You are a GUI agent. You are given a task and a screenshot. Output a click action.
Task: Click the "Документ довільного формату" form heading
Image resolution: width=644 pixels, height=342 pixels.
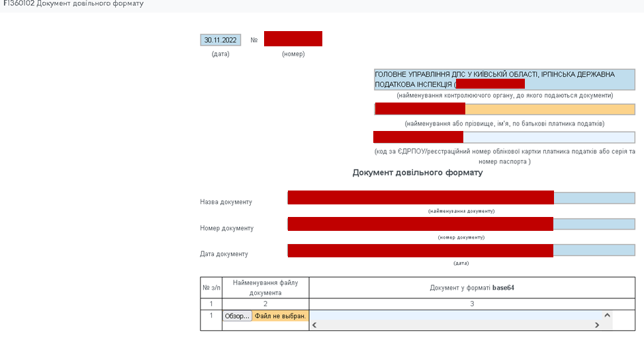[417, 173]
